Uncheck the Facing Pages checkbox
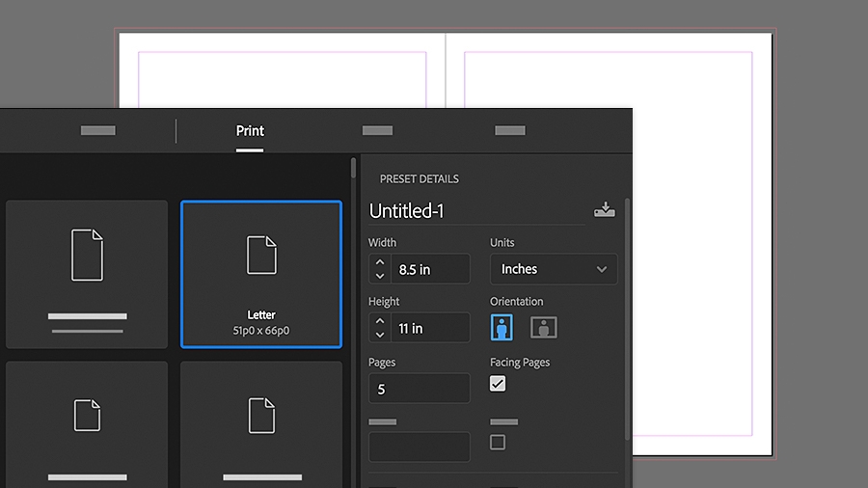868x488 pixels. tap(498, 384)
